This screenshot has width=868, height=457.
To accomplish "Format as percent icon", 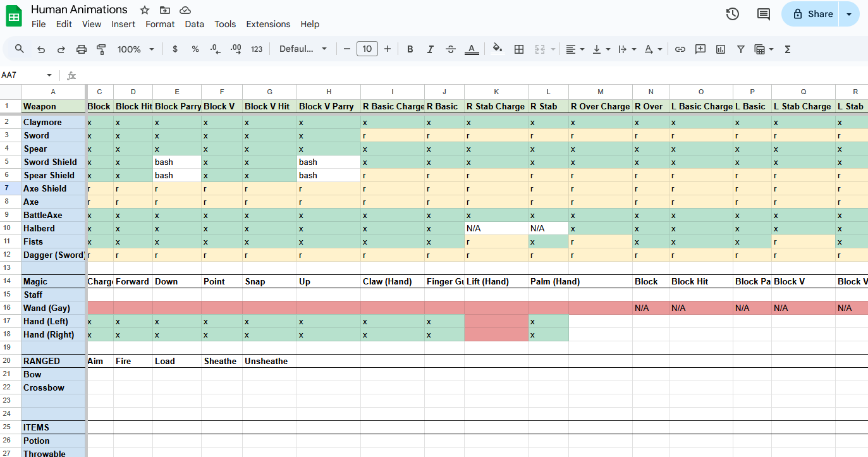I will (195, 49).
